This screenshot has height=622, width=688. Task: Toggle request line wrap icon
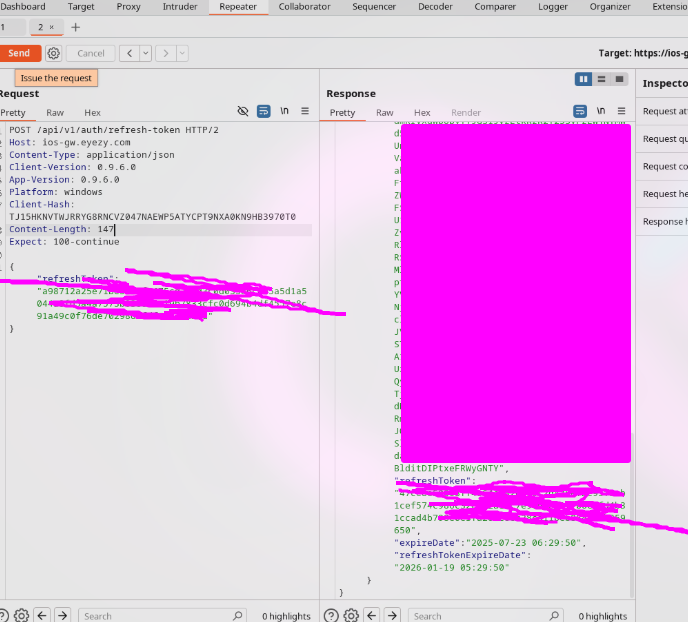263,111
